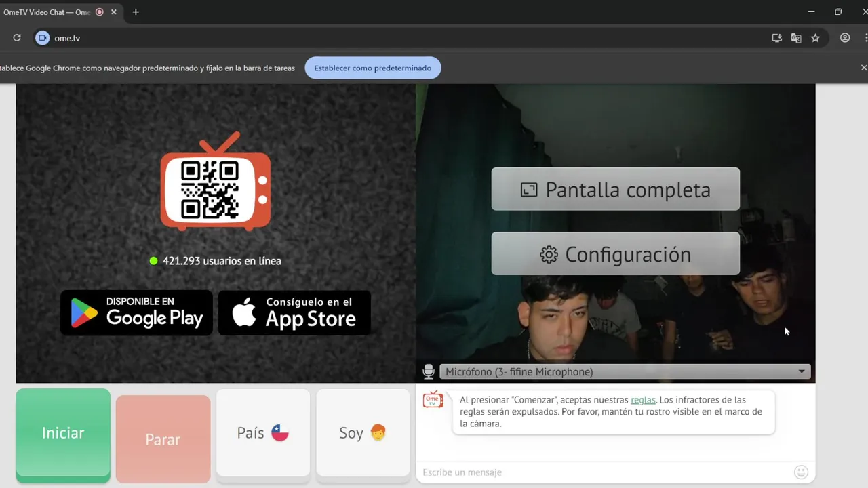Image resolution: width=868 pixels, height=488 pixels.
Task: Open the Google Translate icon in address bar
Action: (x=796, y=38)
